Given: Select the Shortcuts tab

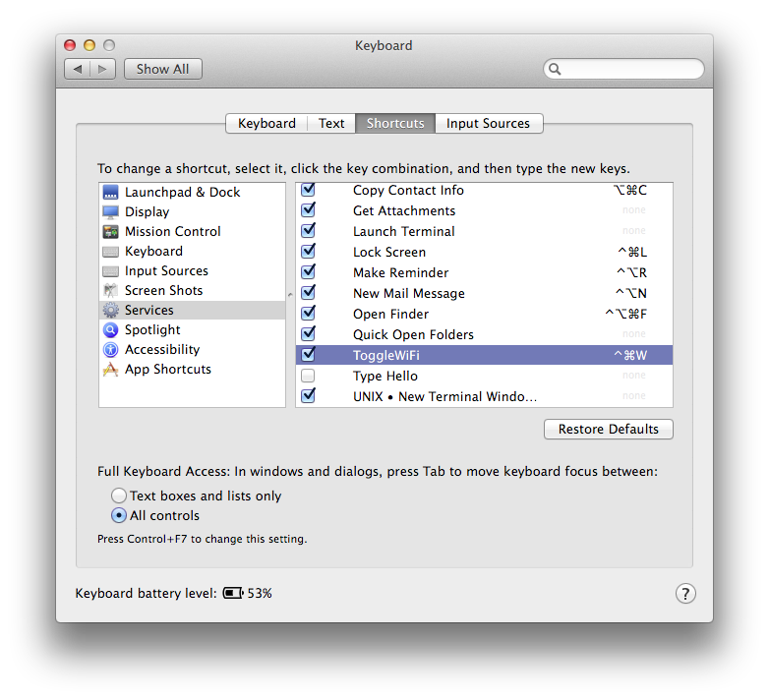Looking at the screenshot, I should pyautogui.click(x=395, y=123).
